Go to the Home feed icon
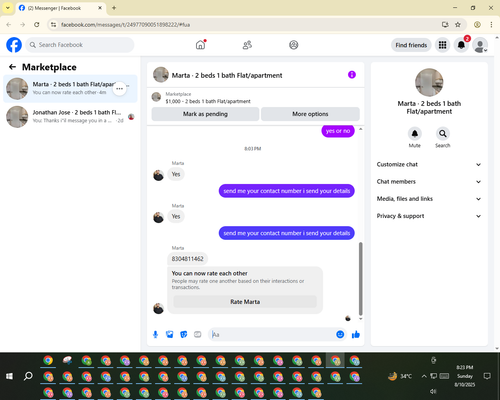Screen dimensions: 500x400 (x=200, y=45)
